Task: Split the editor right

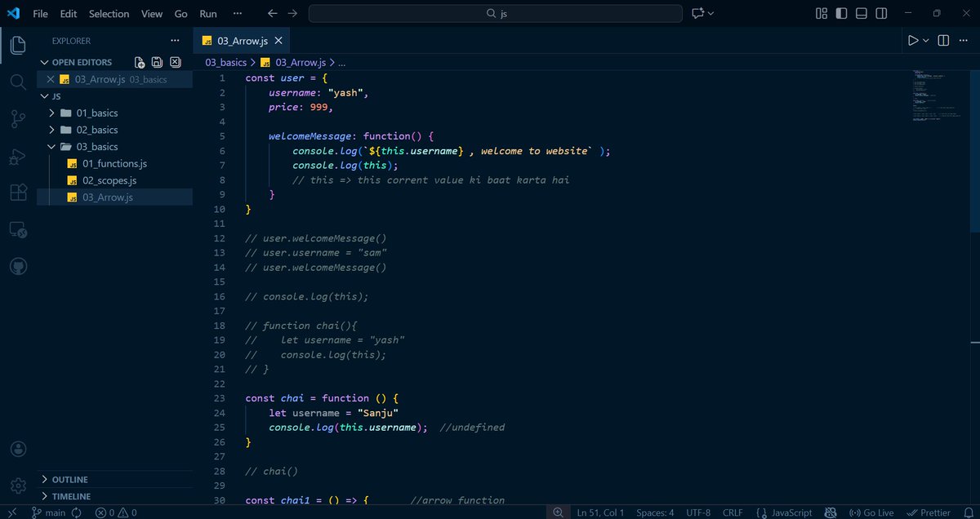Action: point(943,41)
